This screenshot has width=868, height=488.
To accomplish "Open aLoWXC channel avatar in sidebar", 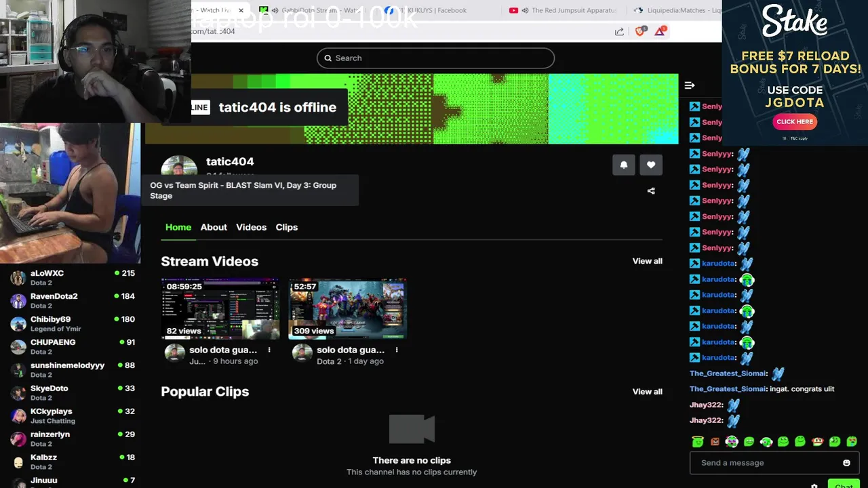I will coord(18,278).
